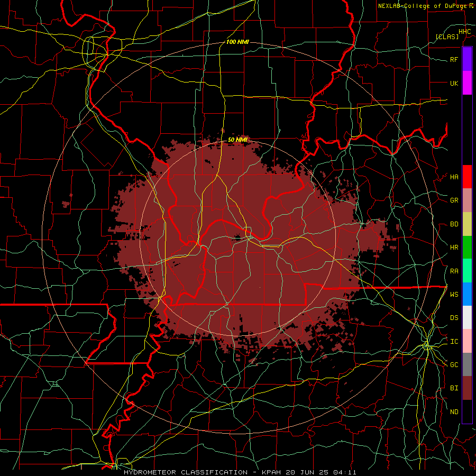Click the HR legend label
The width and height of the screenshot is (476, 476).
(454, 248)
